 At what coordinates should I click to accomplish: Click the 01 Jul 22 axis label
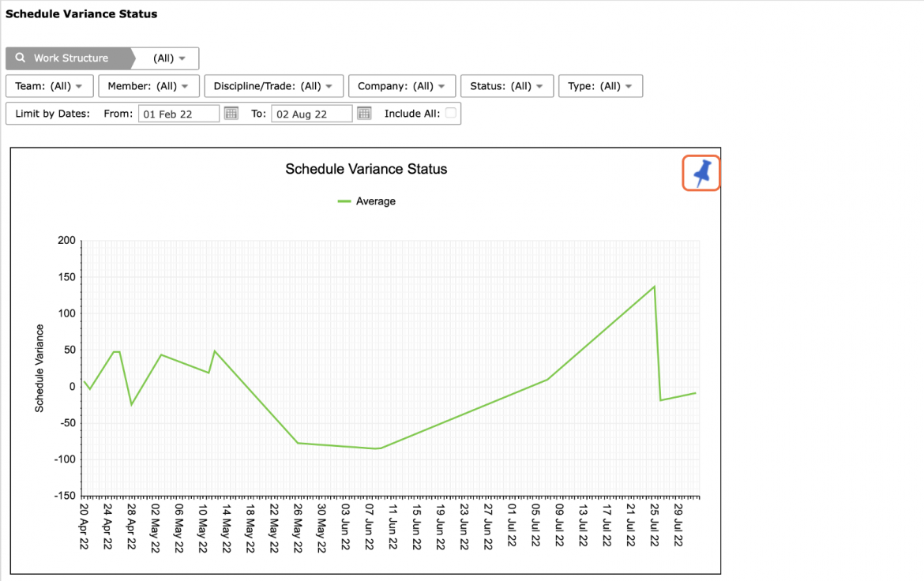click(512, 524)
